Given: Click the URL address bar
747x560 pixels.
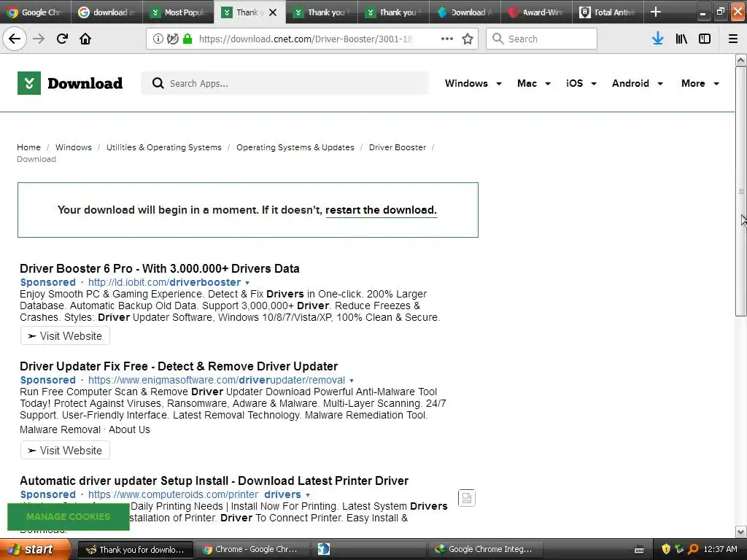Looking at the screenshot, I should click(306, 39).
